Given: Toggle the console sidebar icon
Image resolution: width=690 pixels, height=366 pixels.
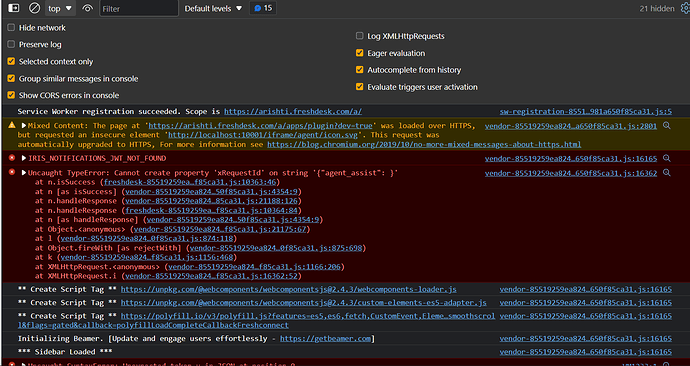Looking at the screenshot, I should (x=14, y=8).
